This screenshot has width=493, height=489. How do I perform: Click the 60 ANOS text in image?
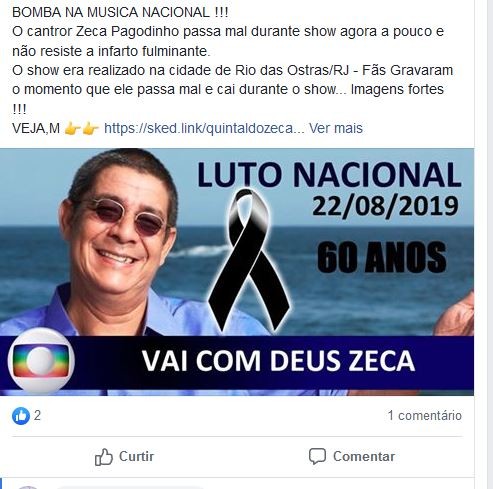(x=382, y=257)
